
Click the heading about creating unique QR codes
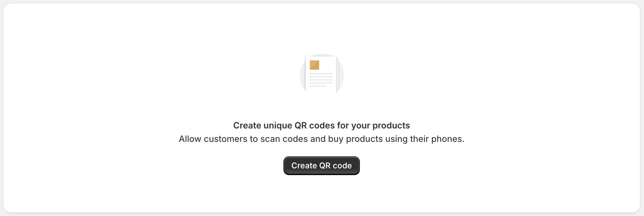point(321,125)
